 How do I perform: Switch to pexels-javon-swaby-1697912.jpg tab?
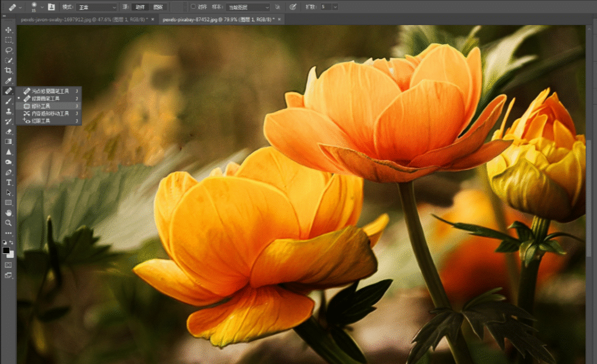pos(84,19)
